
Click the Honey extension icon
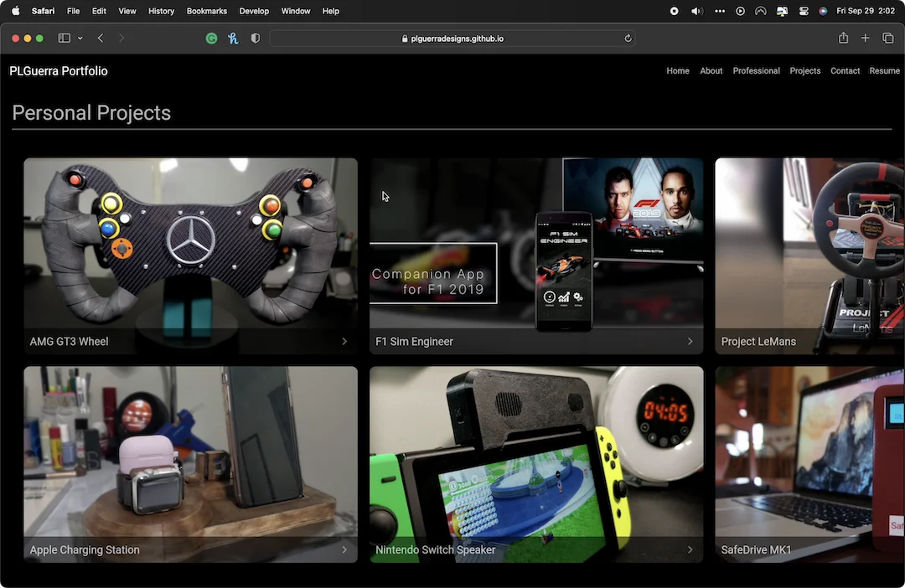click(x=233, y=38)
